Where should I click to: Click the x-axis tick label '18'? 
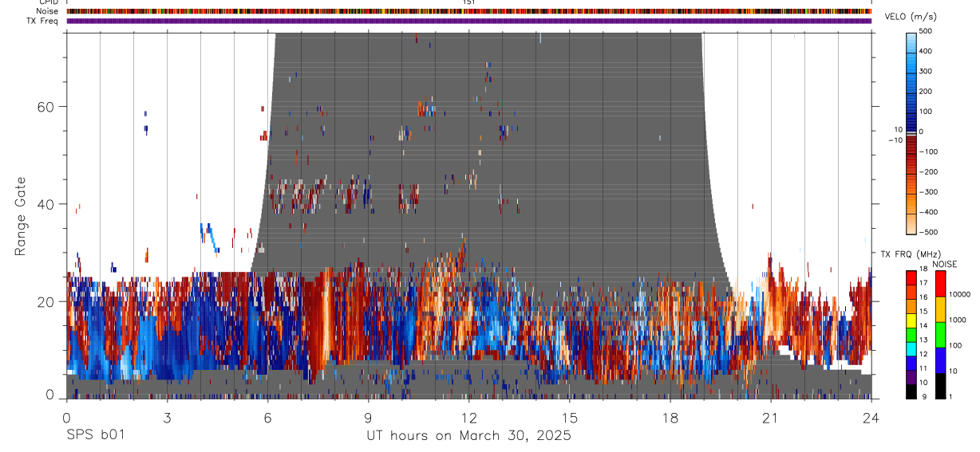click(670, 417)
